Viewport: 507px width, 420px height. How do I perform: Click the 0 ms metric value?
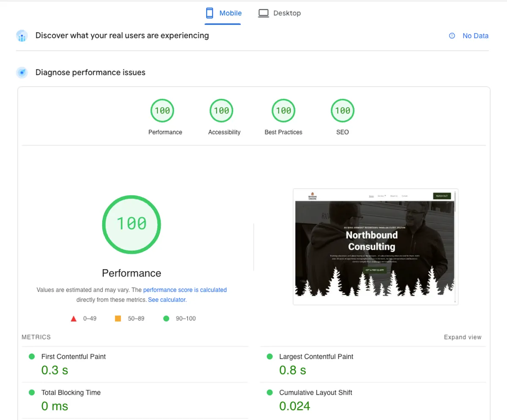point(55,406)
